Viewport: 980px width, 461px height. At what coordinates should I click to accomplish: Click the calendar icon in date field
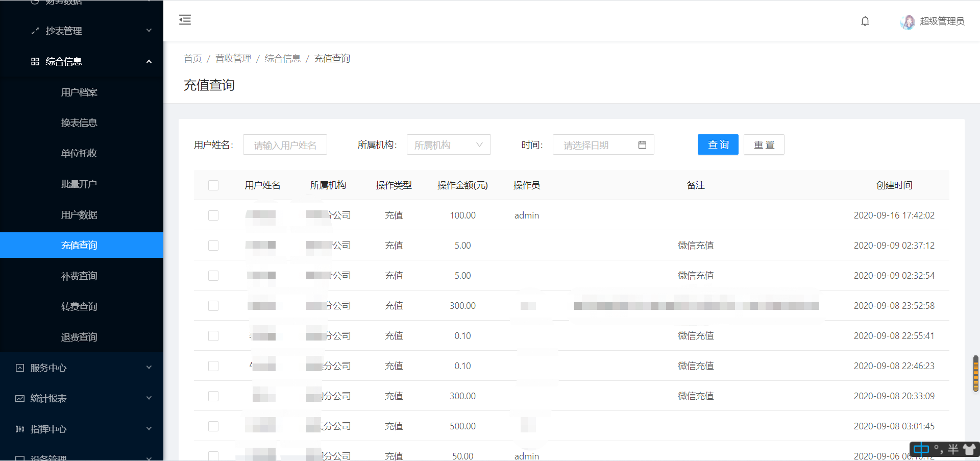pyautogui.click(x=642, y=145)
